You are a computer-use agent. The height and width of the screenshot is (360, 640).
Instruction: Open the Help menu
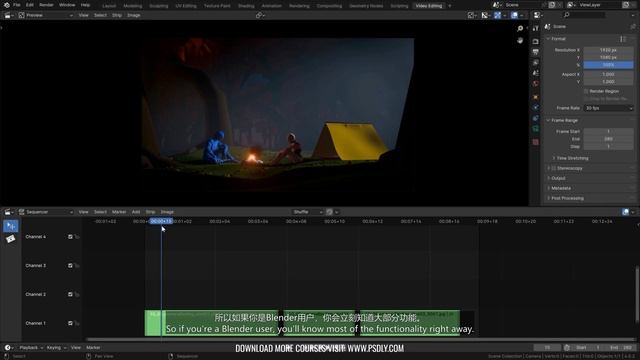point(85,5)
